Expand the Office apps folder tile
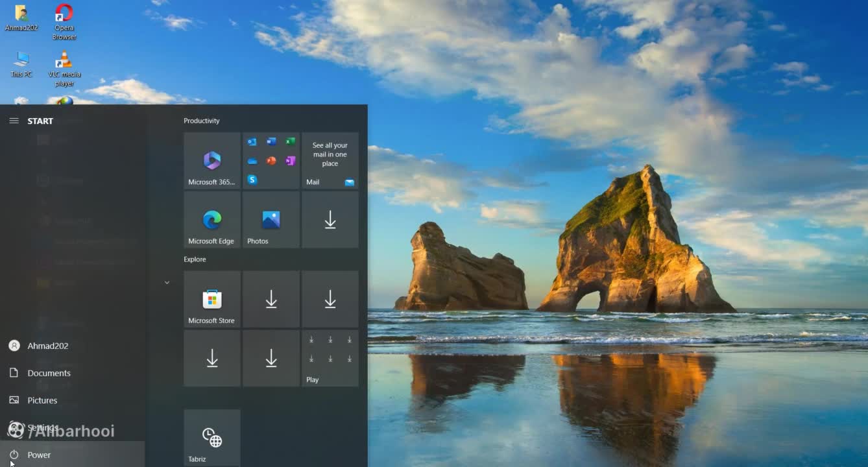 pyautogui.click(x=271, y=161)
